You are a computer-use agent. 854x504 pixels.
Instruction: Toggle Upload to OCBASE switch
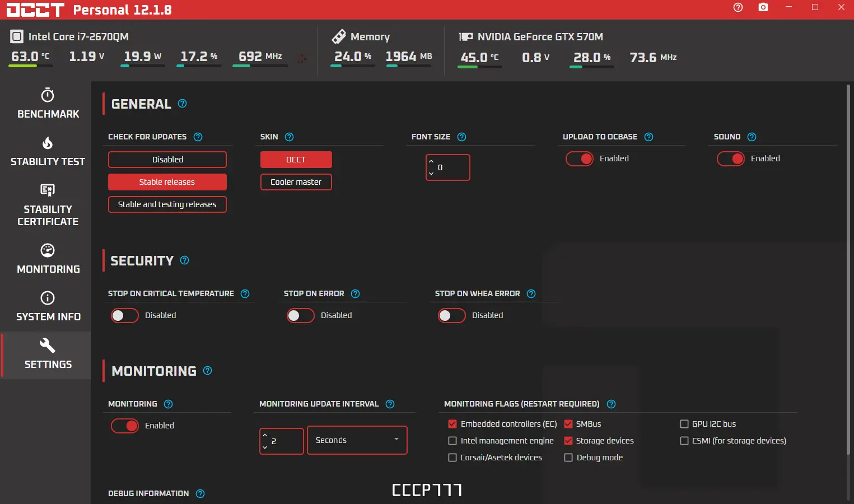580,159
